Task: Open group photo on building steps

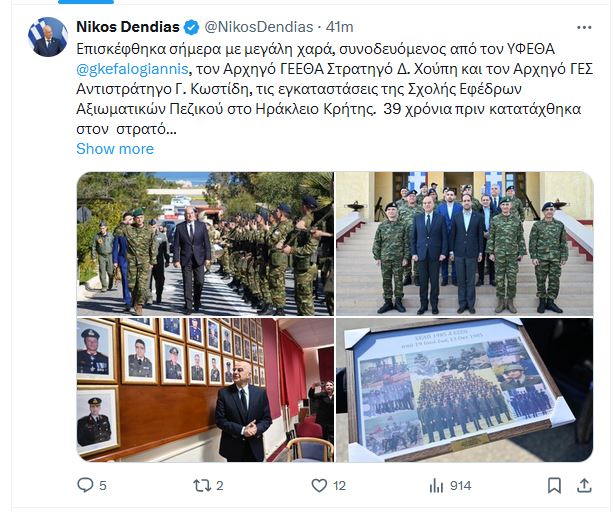Action: [x=465, y=244]
